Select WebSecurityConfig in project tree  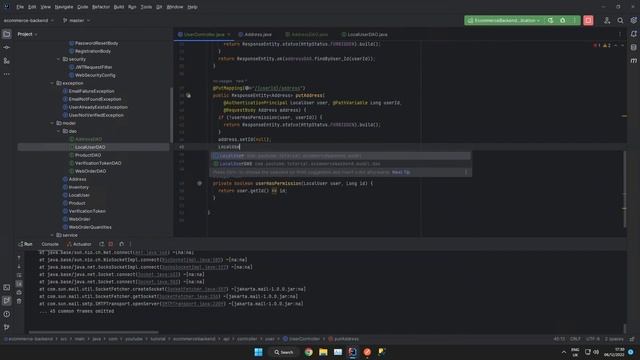(x=95, y=75)
